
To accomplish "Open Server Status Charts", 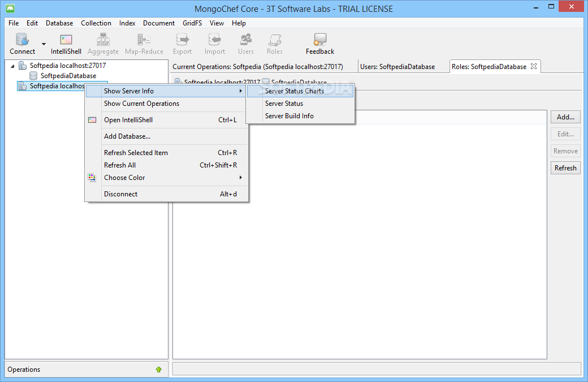I will point(300,91).
